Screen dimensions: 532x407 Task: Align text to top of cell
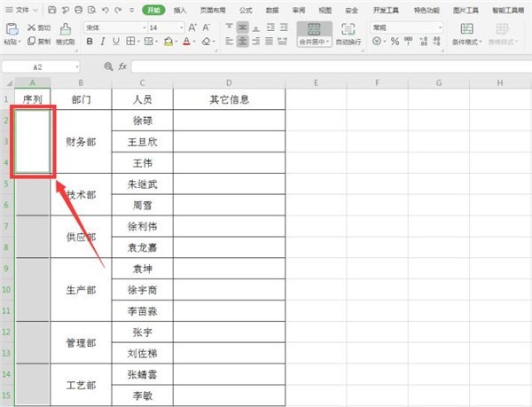pos(230,27)
